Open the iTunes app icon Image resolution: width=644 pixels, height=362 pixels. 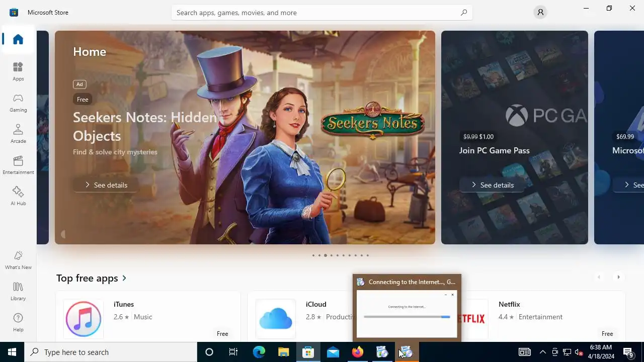pyautogui.click(x=84, y=319)
